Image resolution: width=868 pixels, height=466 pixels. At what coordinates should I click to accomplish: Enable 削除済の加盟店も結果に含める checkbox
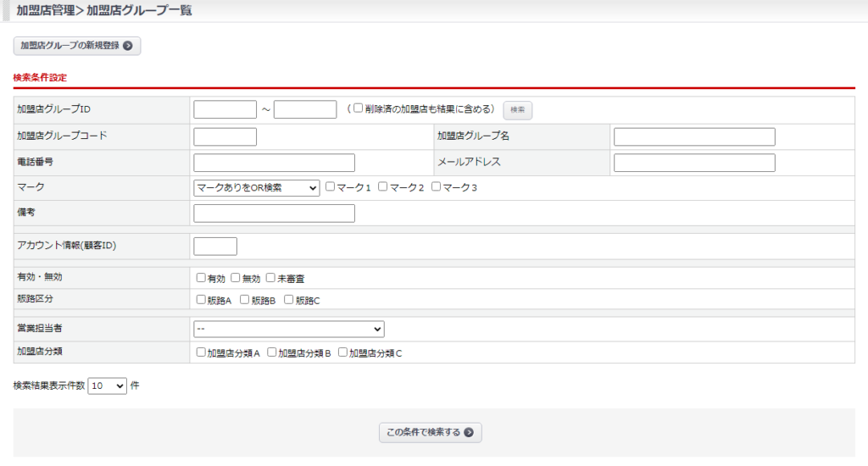pyautogui.click(x=359, y=108)
